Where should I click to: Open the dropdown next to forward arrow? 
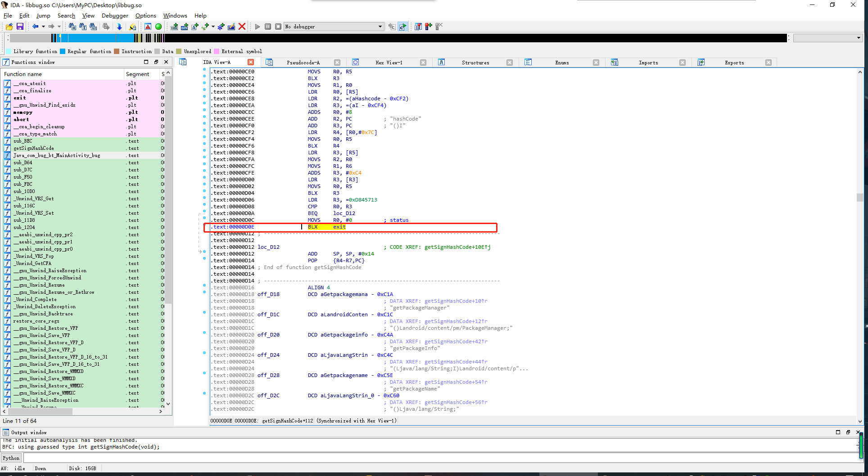(59, 27)
